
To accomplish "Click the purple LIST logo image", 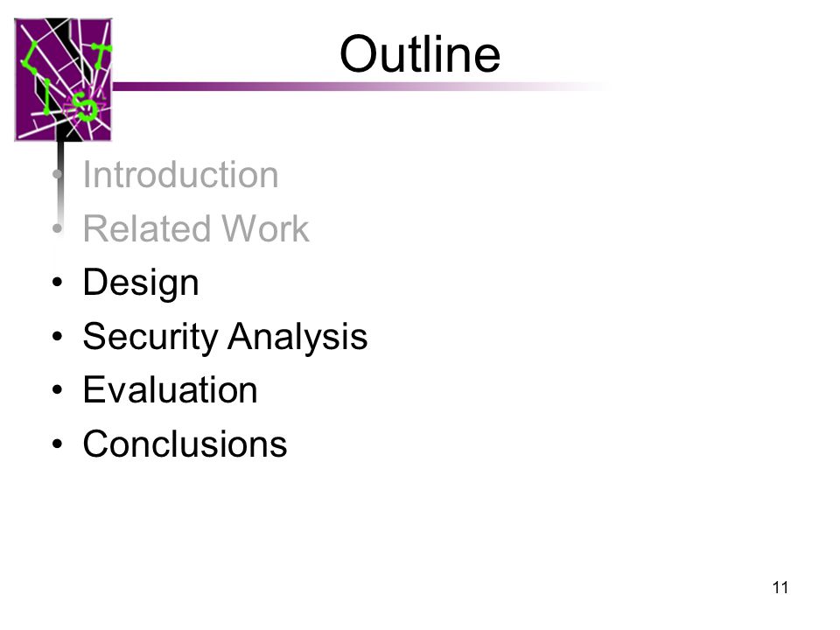I will [63, 80].
